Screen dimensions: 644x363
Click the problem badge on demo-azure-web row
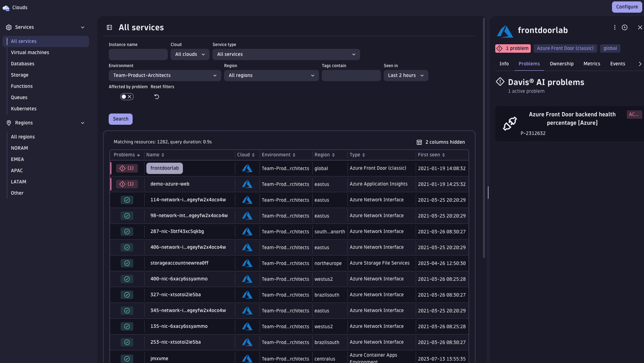[127, 184]
